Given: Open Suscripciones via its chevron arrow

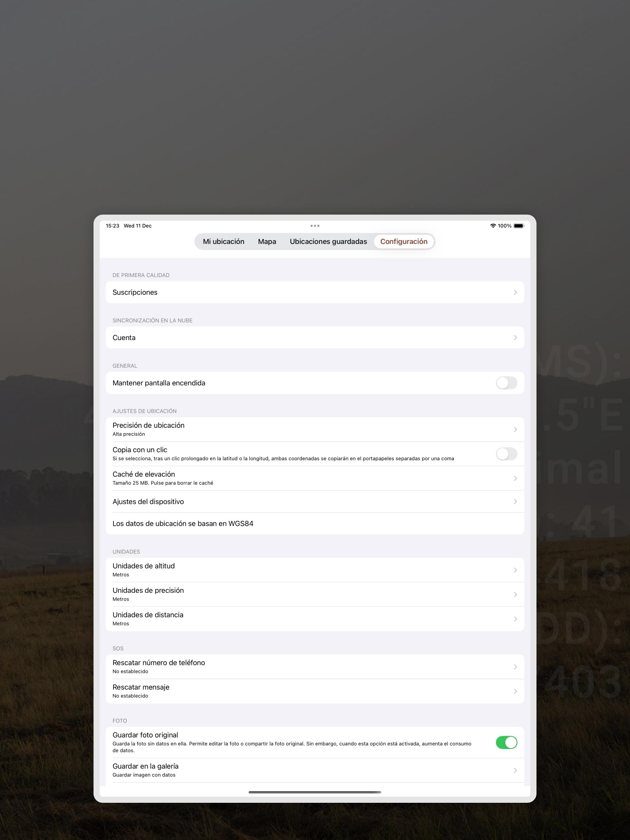Looking at the screenshot, I should coord(515,292).
